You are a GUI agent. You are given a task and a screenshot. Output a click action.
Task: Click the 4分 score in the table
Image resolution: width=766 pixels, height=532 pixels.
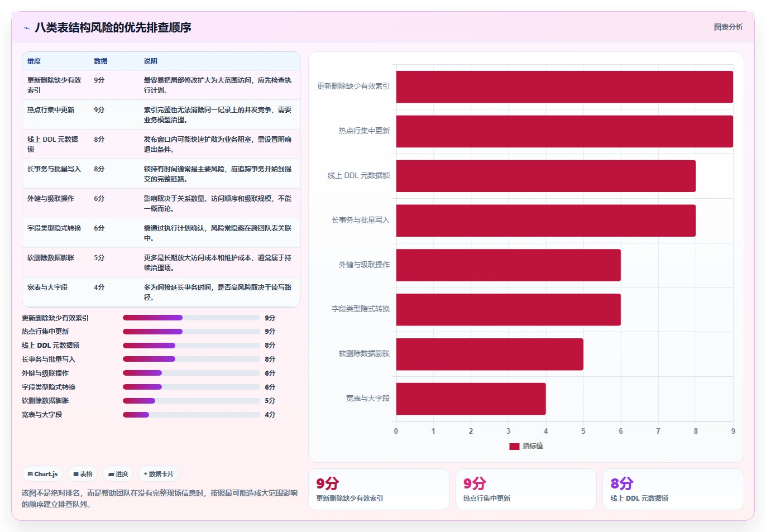click(99, 287)
